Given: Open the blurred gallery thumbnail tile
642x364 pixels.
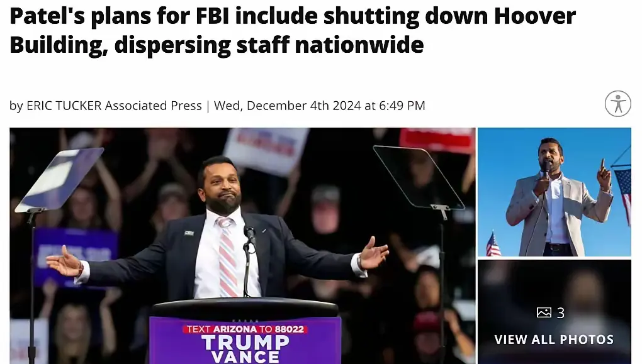Looking at the screenshot, I should click(555, 312).
